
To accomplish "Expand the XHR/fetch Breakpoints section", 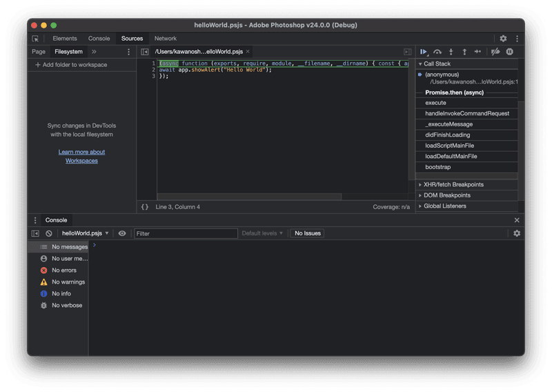I will pos(453,185).
